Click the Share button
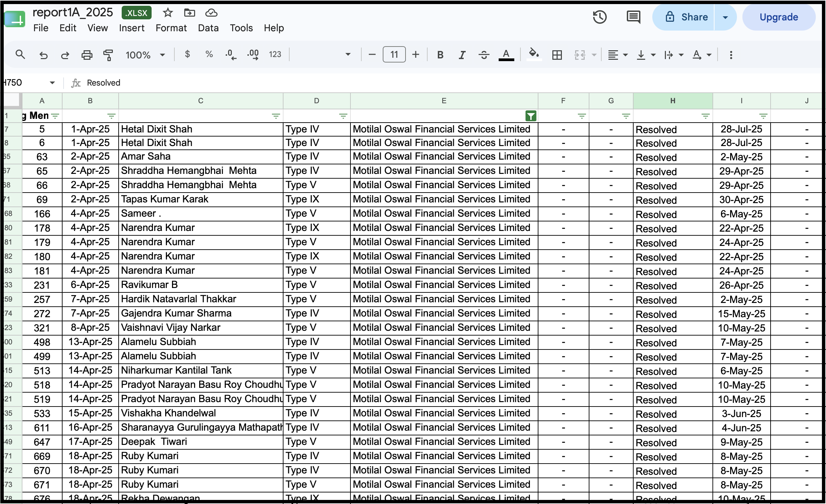 683,17
